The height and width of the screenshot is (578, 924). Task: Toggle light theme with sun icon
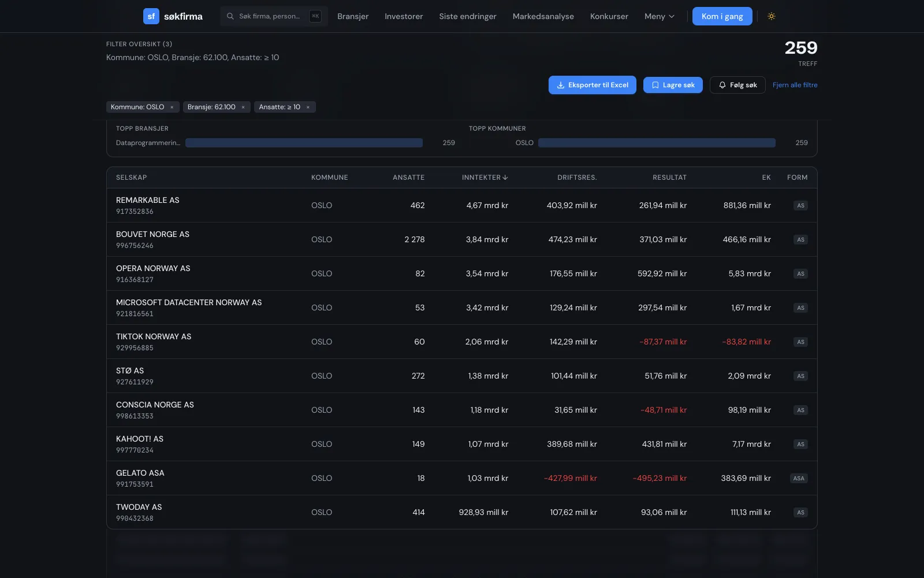772,16
